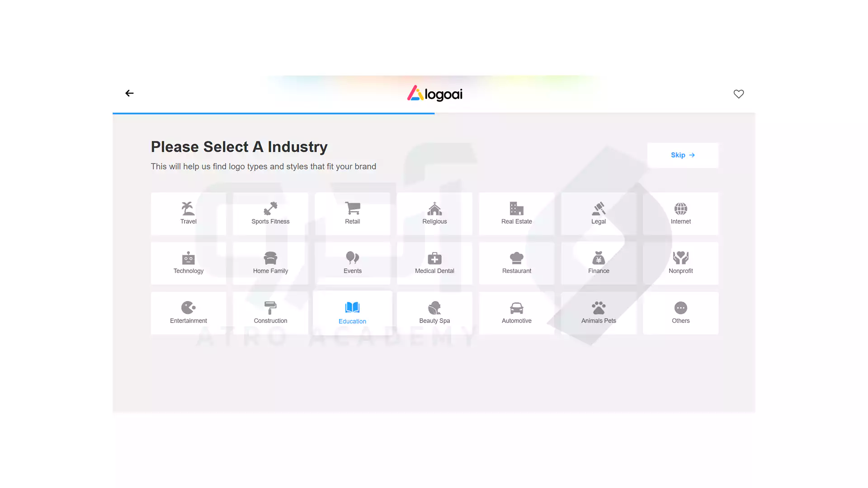Select the Education industry tile

(x=353, y=313)
